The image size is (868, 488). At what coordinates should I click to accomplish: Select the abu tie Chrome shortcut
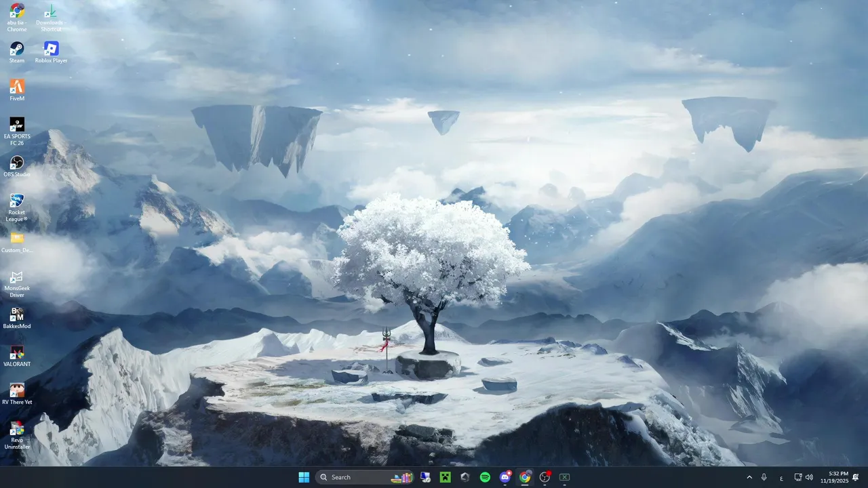click(x=17, y=18)
